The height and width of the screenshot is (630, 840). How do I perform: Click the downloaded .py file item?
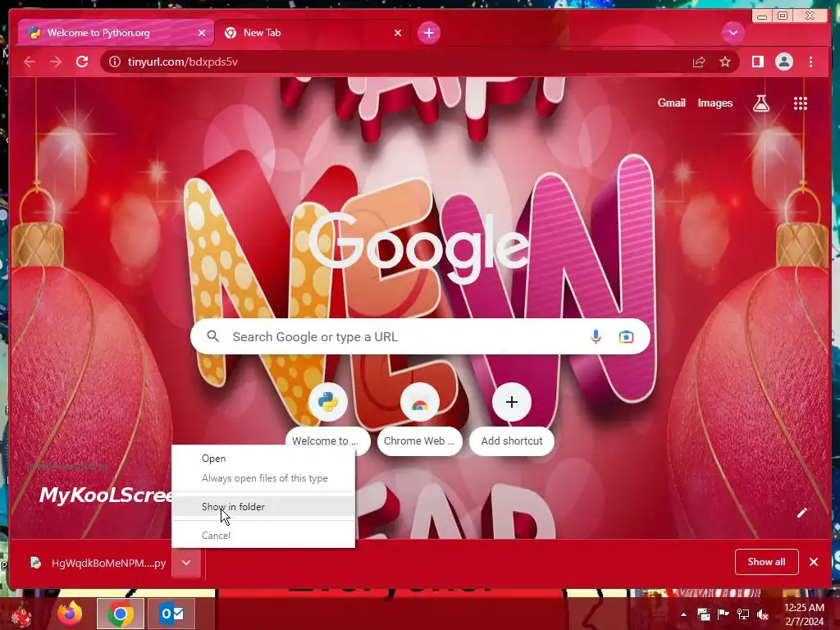(98, 563)
